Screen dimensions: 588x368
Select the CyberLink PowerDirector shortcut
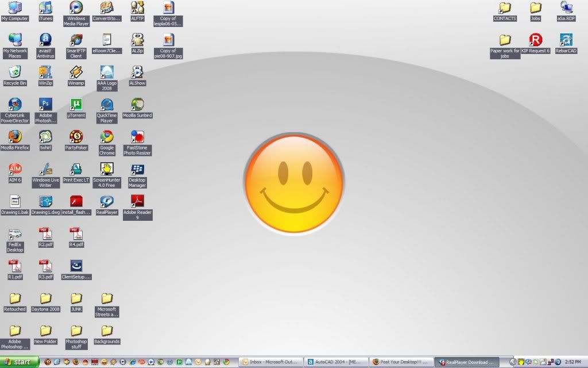click(14, 111)
